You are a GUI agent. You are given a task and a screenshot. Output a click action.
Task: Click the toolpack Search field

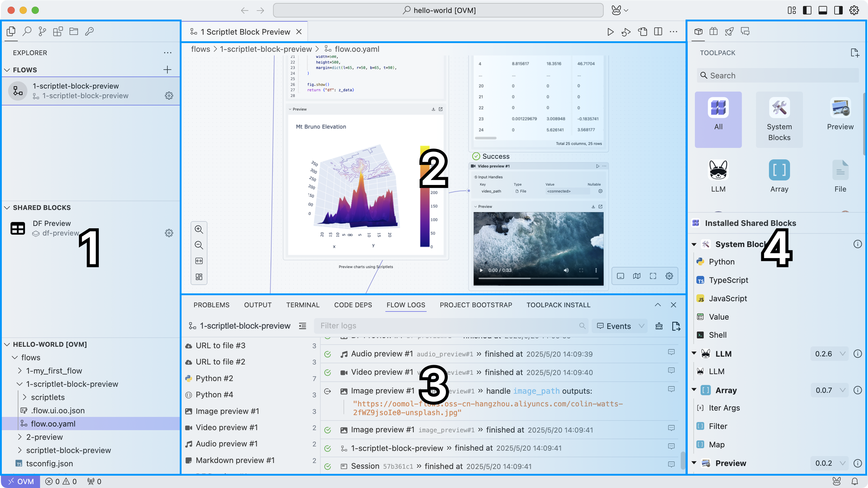(778, 75)
